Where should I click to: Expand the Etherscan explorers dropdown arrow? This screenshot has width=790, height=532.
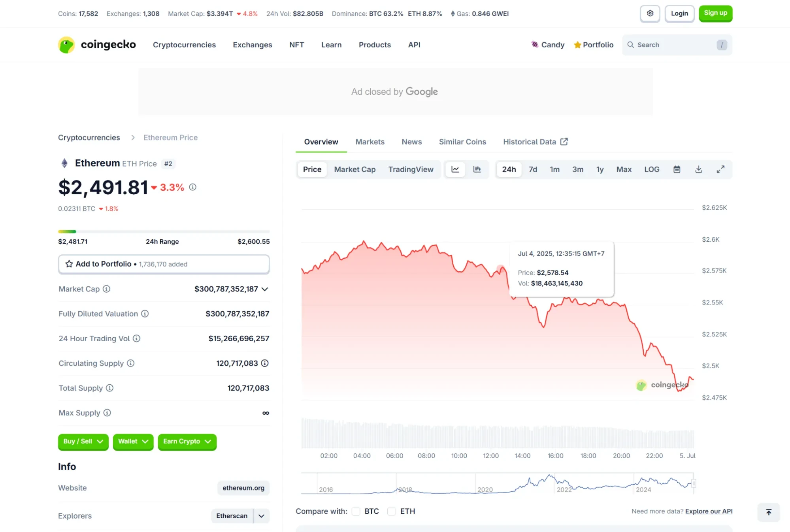click(x=261, y=516)
